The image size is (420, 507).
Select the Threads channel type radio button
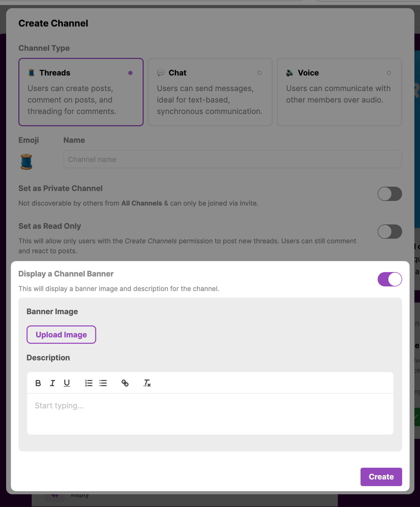click(x=130, y=73)
